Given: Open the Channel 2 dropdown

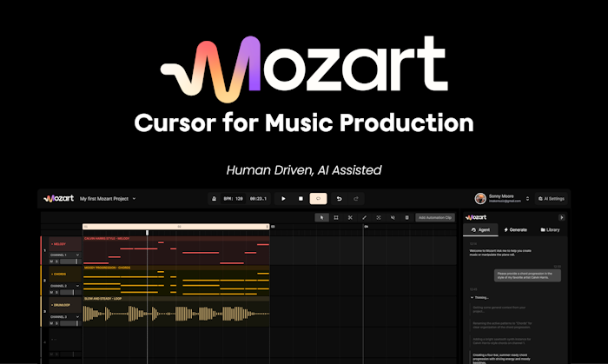Looking at the screenshot, I should pyautogui.click(x=65, y=286).
